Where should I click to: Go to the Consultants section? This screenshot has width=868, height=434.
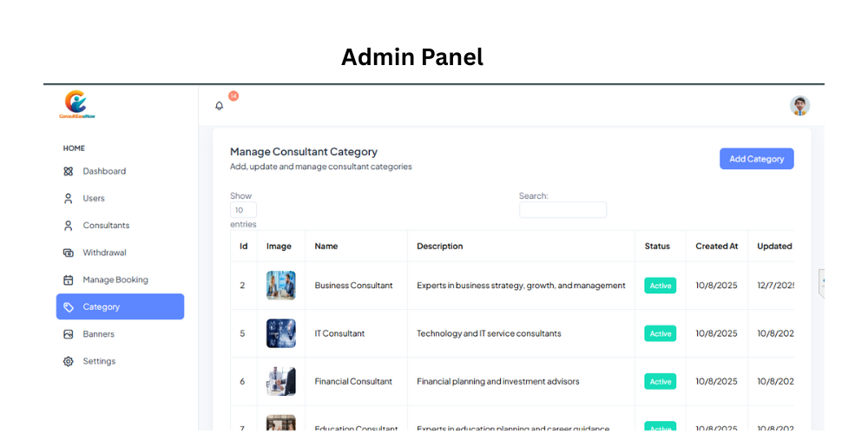coord(106,226)
